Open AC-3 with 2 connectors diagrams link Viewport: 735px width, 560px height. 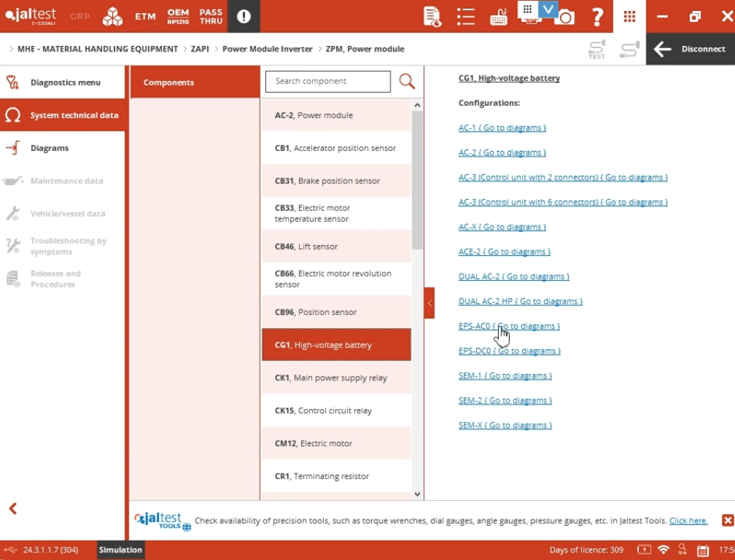[x=563, y=177]
